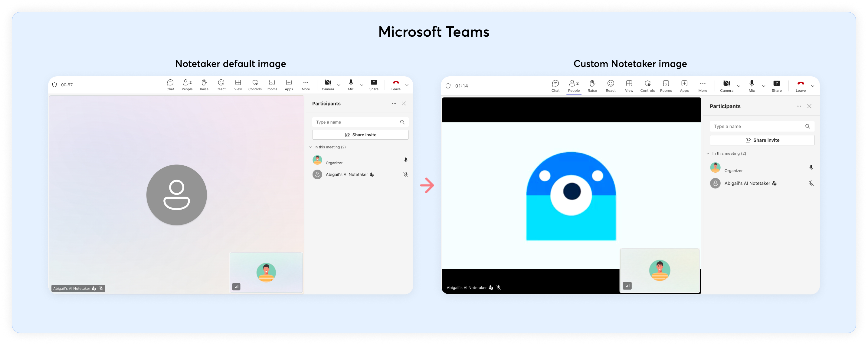This screenshot has width=868, height=345.
Task: Click 'Type a name' field in 00:57 meeting
Action: tap(356, 122)
